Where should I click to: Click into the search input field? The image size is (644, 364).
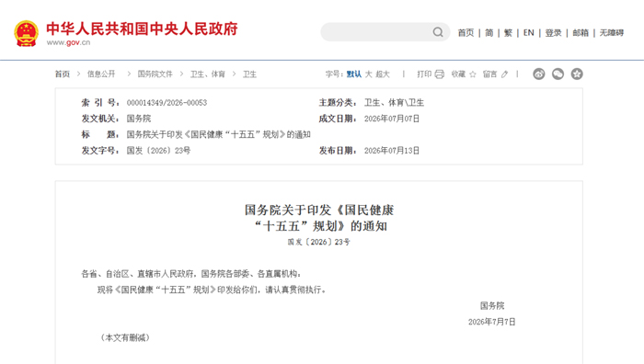[375, 32]
